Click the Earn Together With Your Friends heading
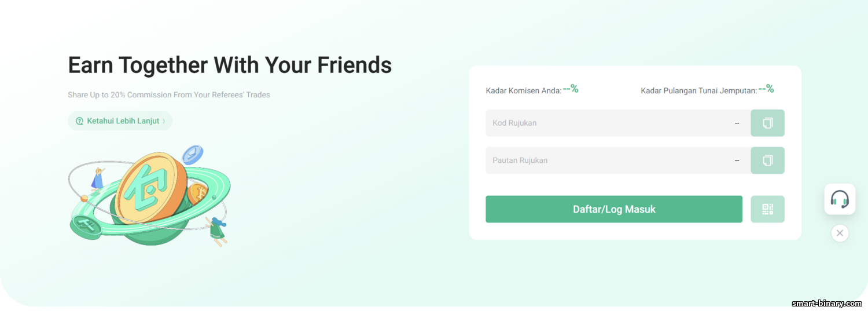This screenshot has width=868, height=314. tap(230, 65)
